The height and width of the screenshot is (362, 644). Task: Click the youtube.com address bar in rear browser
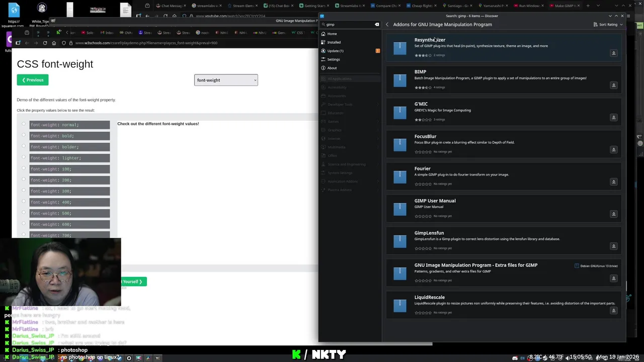pos(231,16)
